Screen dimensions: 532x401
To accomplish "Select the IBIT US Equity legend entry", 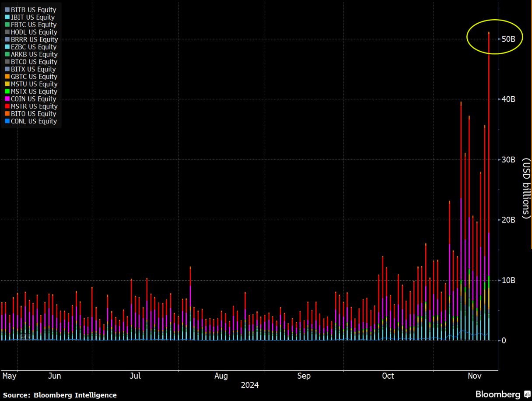I will click(x=33, y=17).
